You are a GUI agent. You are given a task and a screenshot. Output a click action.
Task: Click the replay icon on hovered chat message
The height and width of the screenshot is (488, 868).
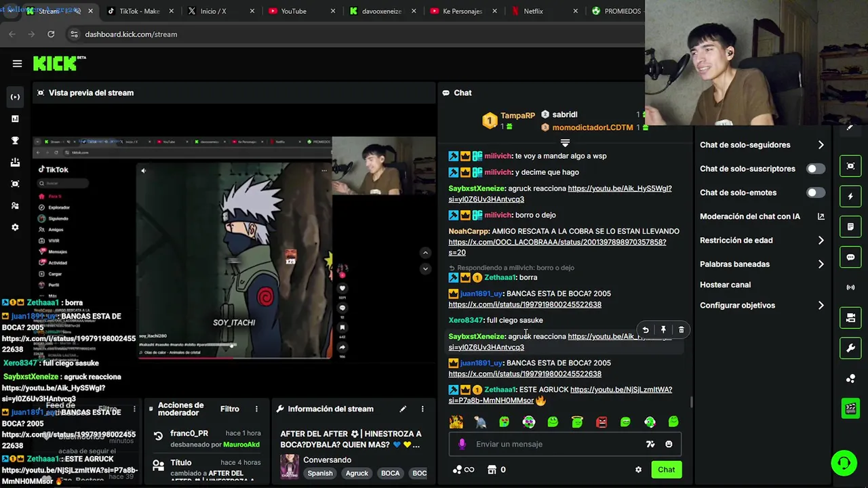click(x=646, y=330)
